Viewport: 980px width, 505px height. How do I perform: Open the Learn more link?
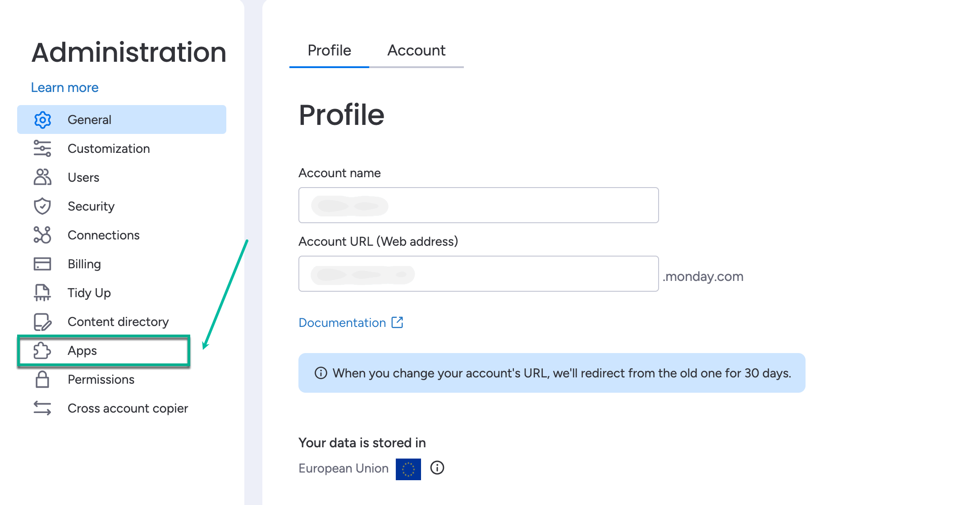pyautogui.click(x=64, y=87)
